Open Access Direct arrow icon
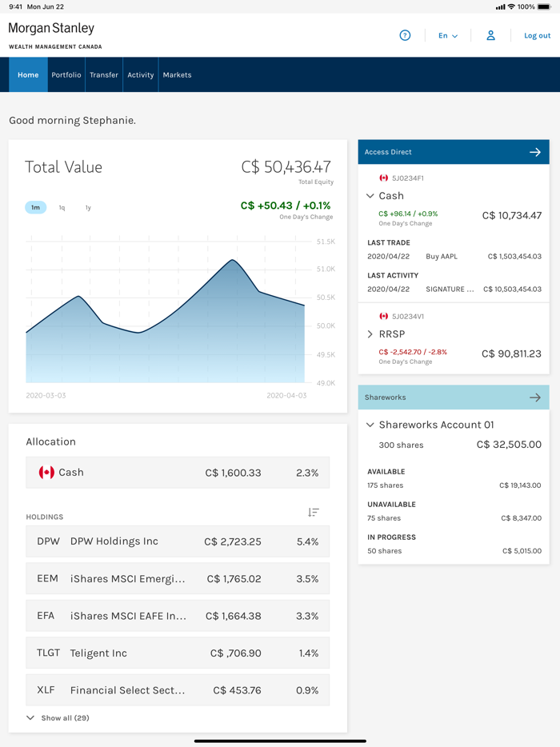The height and width of the screenshot is (747, 560). pyautogui.click(x=535, y=152)
